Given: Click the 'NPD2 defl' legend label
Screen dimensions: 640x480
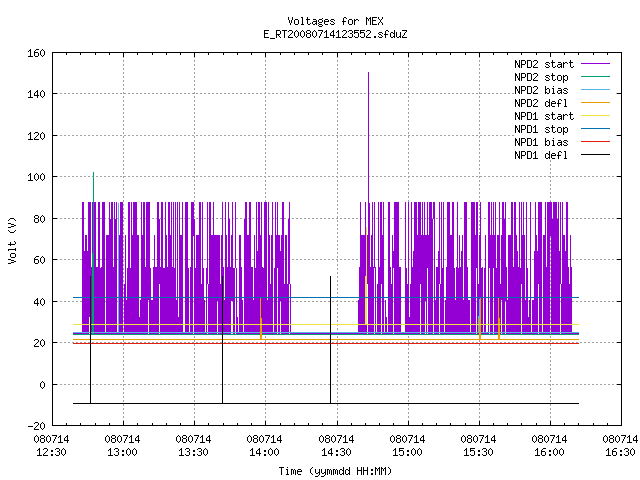Looking at the screenshot, I should 541,103.
